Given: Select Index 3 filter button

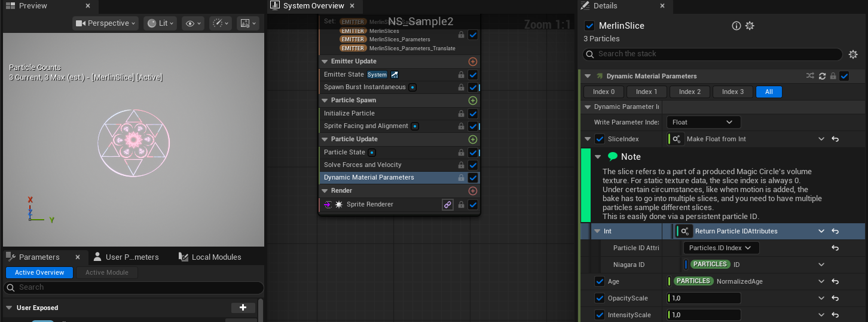Looking at the screenshot, I should tap(733, 92).
